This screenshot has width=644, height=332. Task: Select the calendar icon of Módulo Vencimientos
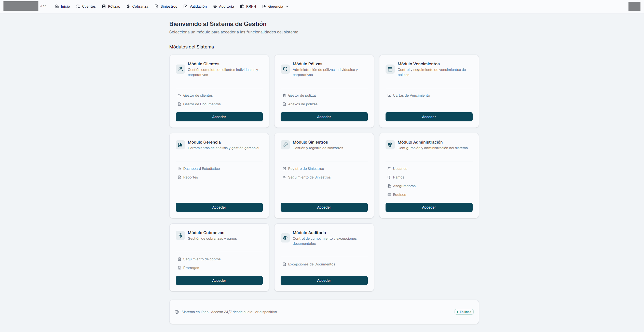click(390, 69)
